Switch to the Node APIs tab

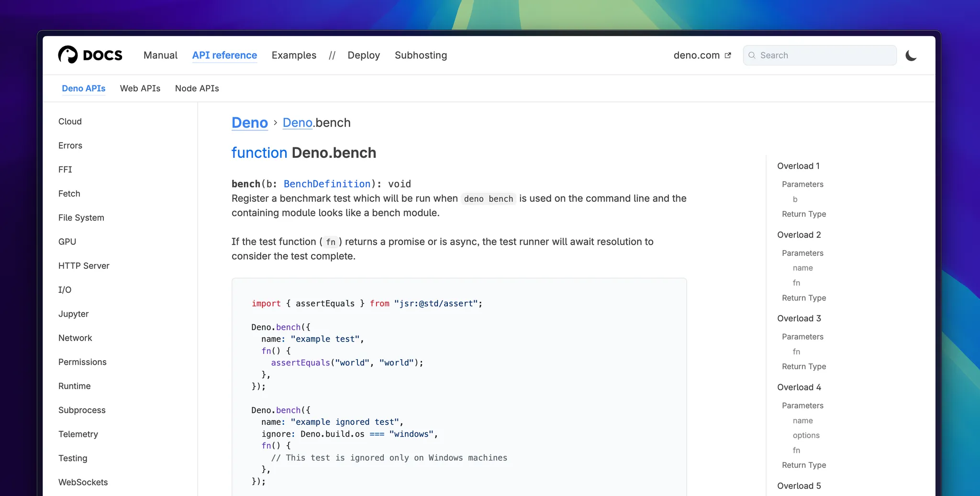(x=196, y=88)
